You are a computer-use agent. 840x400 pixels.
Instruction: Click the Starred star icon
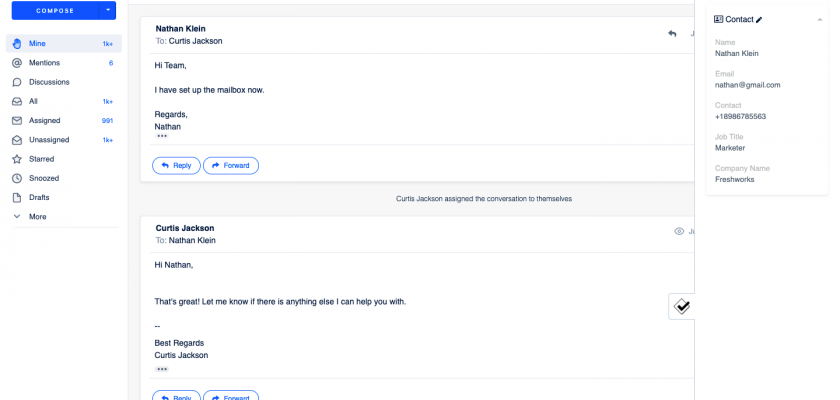[17, 159]
